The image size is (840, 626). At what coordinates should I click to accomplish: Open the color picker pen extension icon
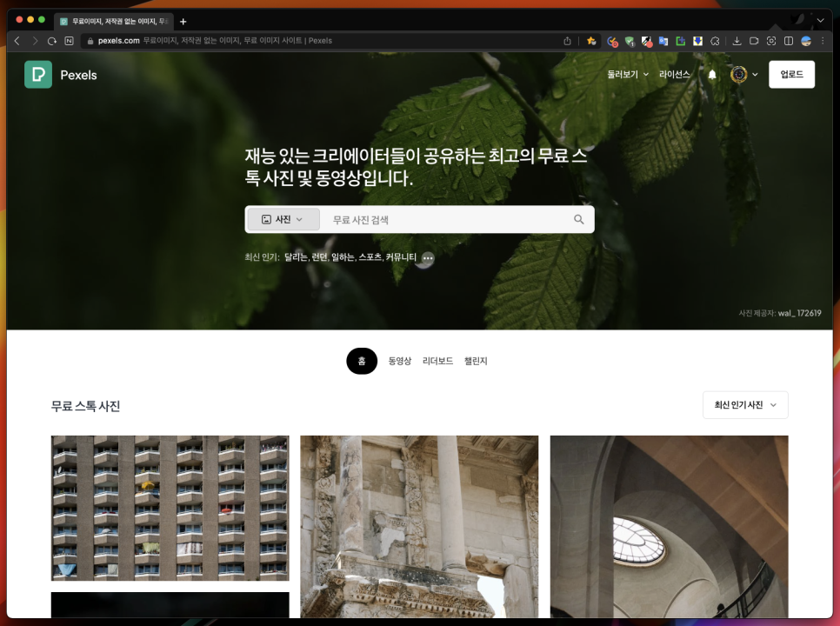(647, 41)
